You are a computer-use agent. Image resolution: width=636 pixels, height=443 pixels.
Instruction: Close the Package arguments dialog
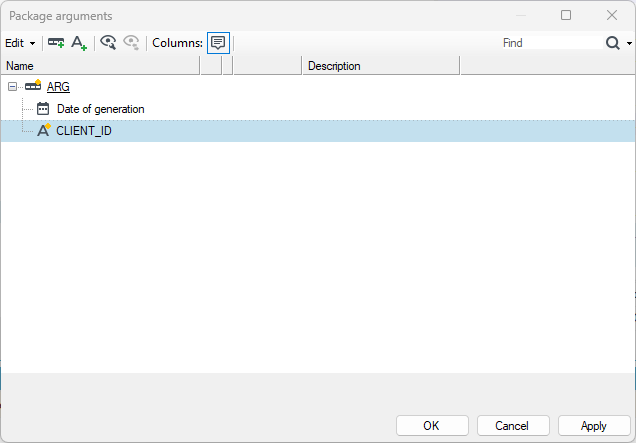click(x=612, y=15)
